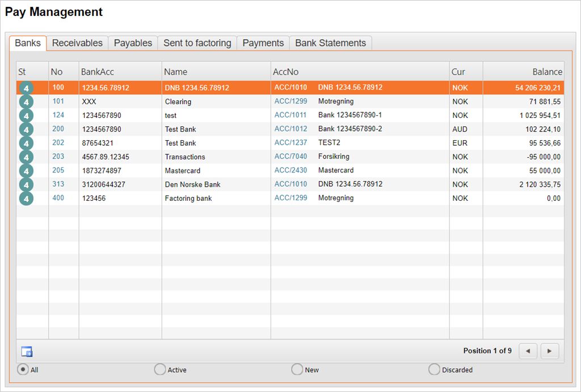The height and width of the screenshot is (392, 581).
Task: Sort by the Balance column header
Action: pos(547,72)
